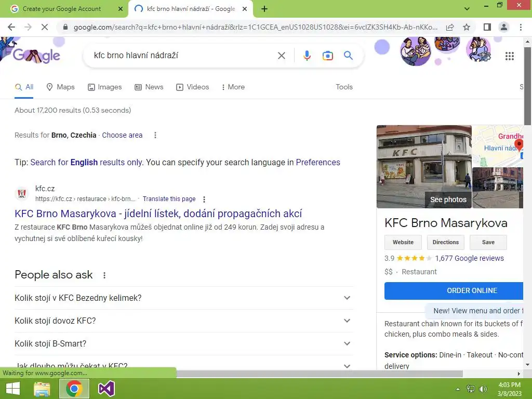The image size is (532, 399).
Task: Open Chrome side panel
Action: [487, 27]
